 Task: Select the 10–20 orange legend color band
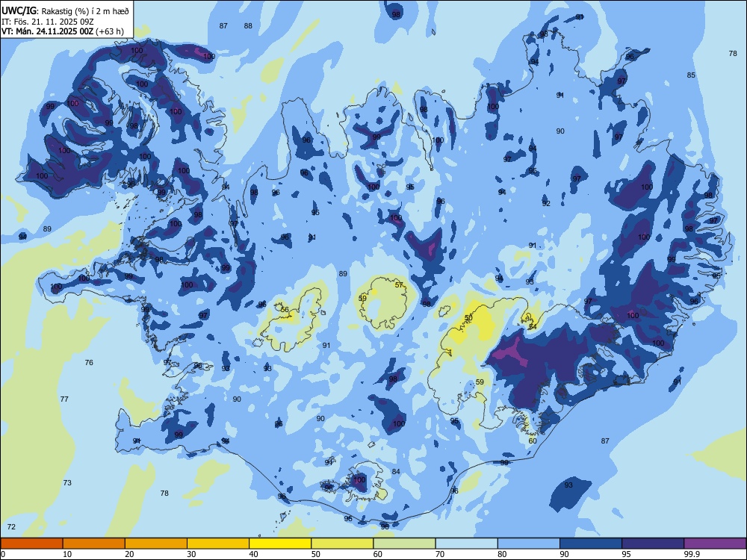point(94,544)
